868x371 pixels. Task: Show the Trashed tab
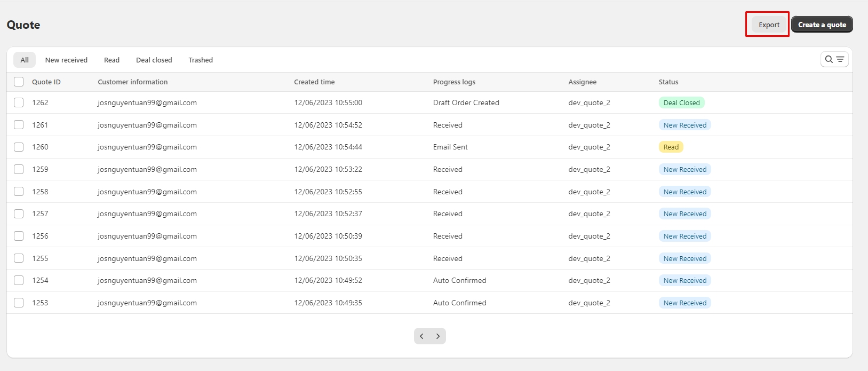pyautogui.click(x=201, y=60)
